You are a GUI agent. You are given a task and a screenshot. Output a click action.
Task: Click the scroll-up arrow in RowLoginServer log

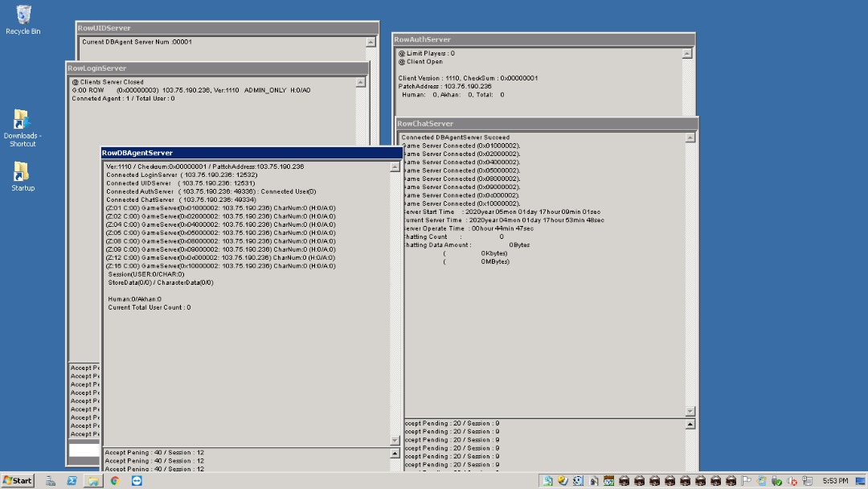tap(360, 82)
